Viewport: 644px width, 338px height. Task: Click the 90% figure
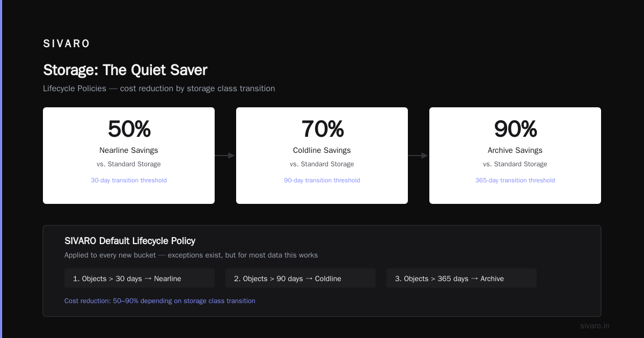(x=515, y=129)
